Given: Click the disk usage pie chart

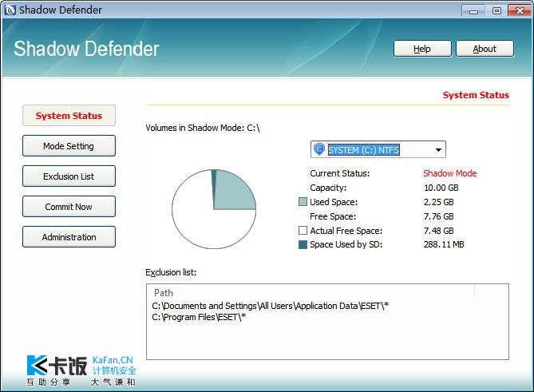Looking at the screenshot, I should 214,209.
